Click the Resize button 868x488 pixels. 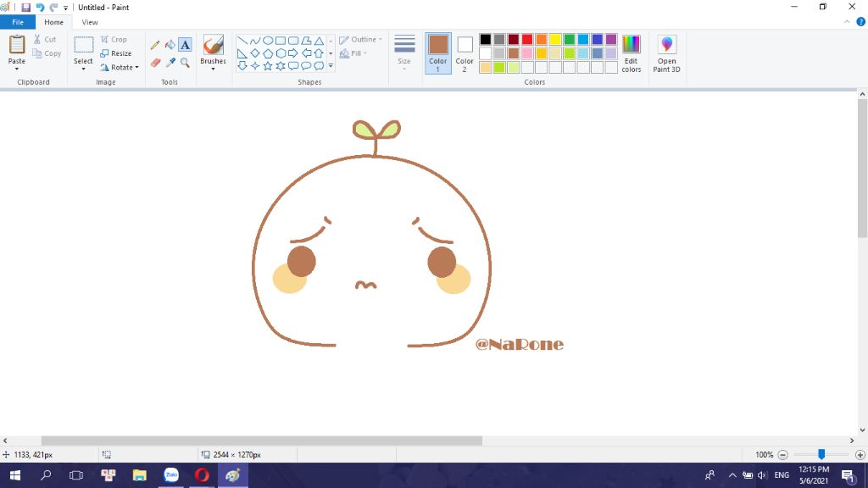(116, 53)
